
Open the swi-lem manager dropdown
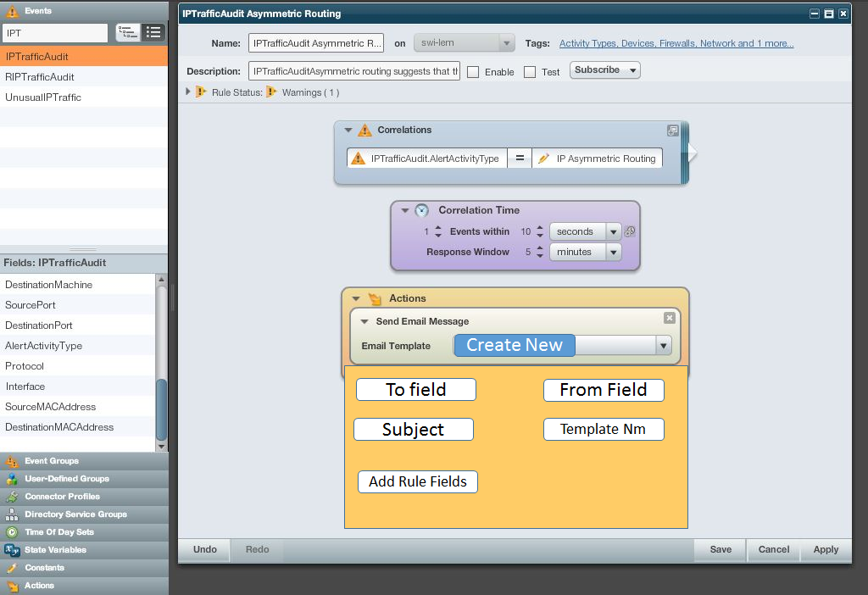click(465, 42)
